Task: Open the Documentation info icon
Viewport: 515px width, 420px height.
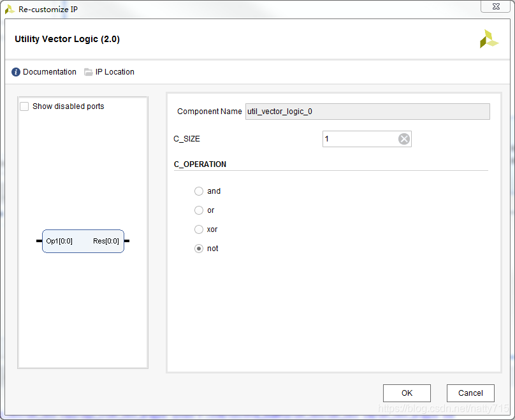Action: [x=16, y=72]
